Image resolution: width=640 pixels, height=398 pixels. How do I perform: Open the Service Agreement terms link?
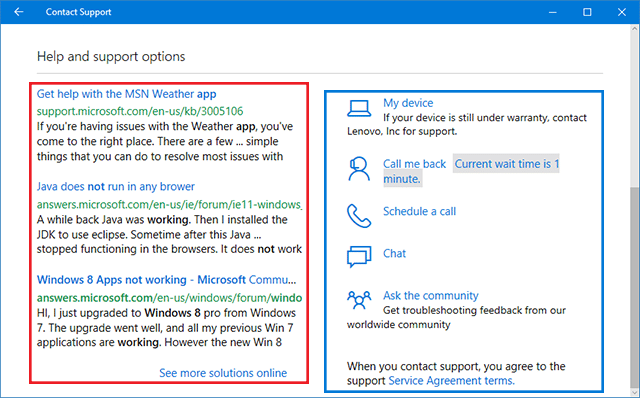(451, 380)
